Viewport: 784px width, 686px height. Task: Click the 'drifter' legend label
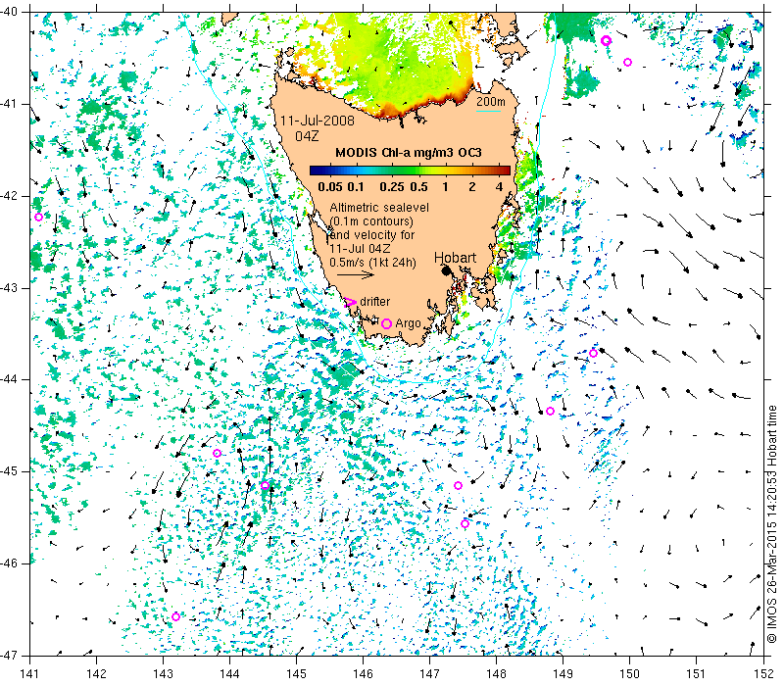point(375,302)
